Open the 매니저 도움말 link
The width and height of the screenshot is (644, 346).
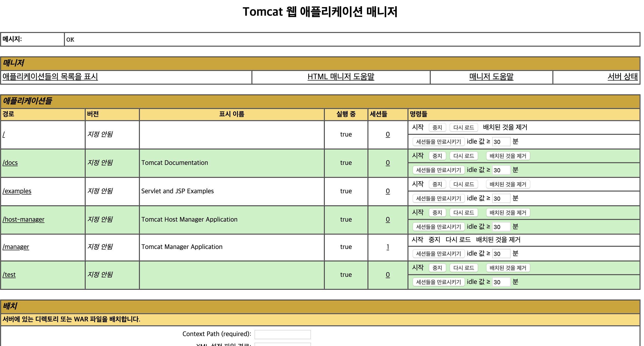point(491,76)
